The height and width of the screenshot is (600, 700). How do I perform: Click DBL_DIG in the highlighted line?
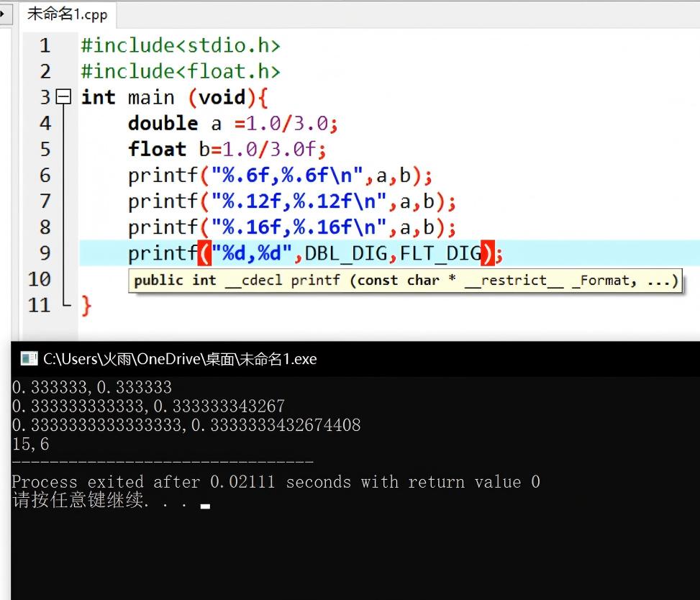click(346, 253)
